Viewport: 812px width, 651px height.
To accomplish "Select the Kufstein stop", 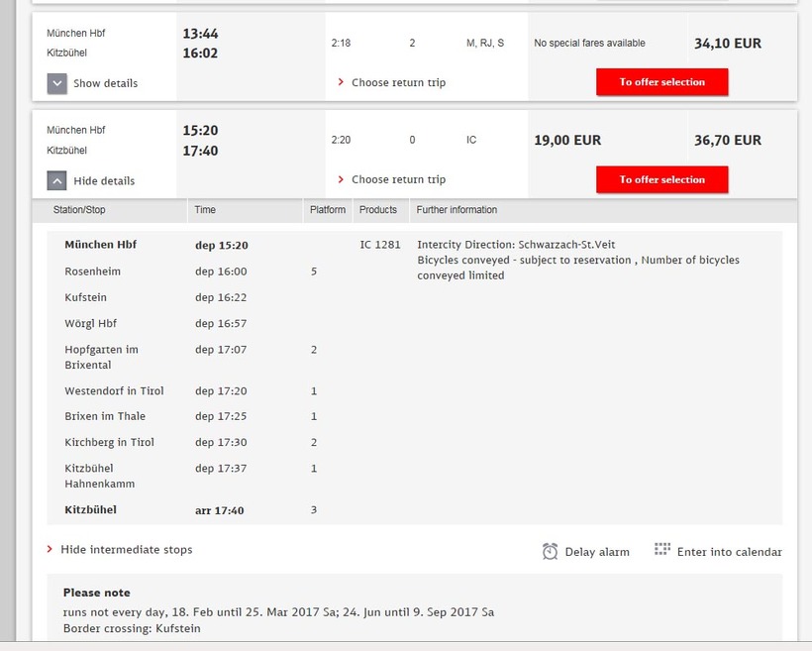I will 86,297.
